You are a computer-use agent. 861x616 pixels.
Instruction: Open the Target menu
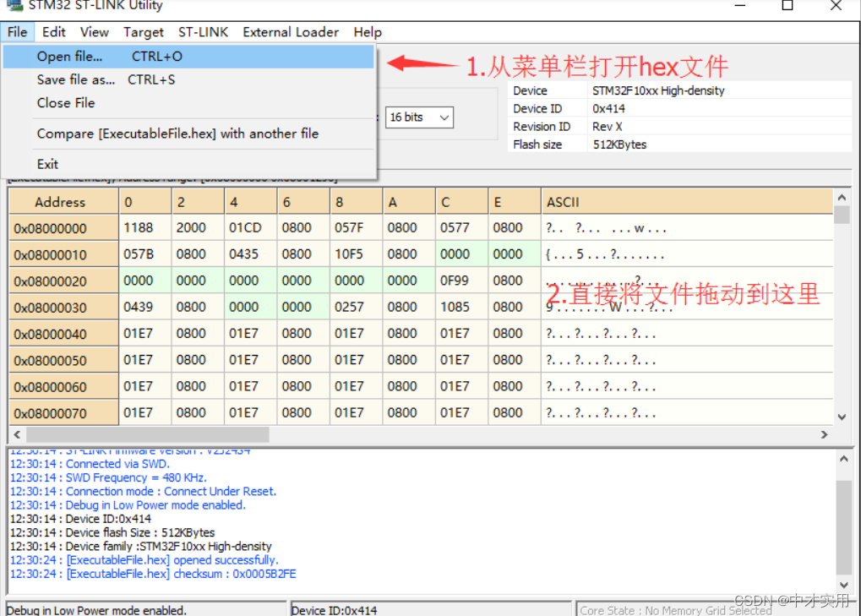pos(144,32)
